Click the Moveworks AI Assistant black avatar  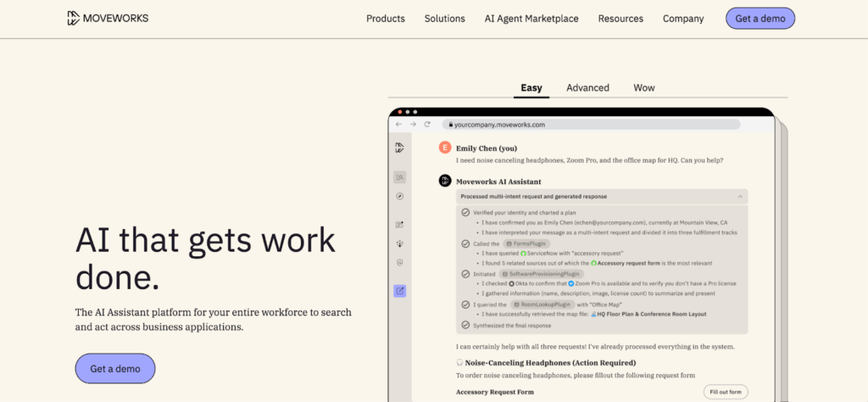(x=445, y=181)
